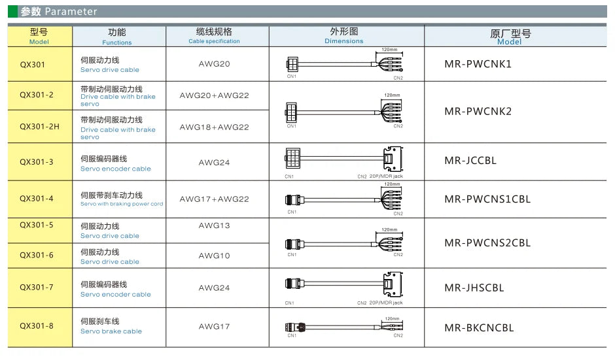Click the Dimensions column header

(x=346, y=37)
